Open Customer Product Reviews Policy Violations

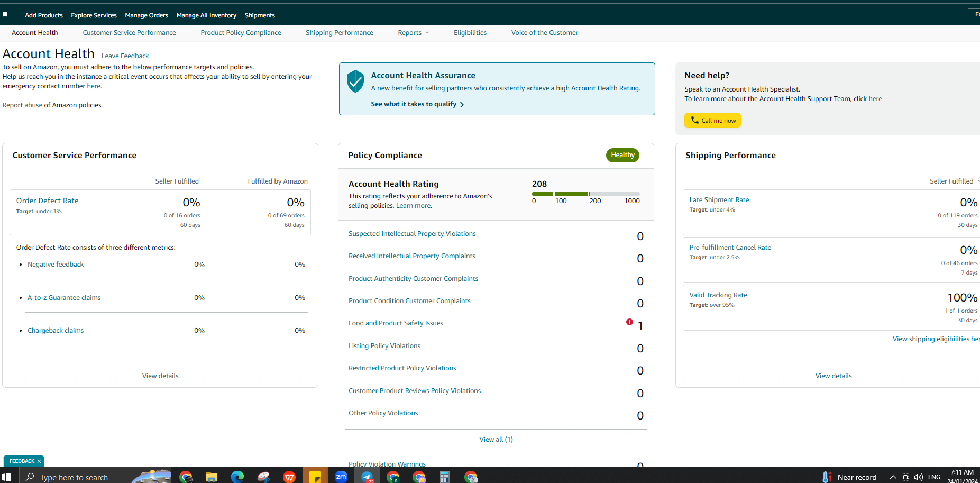(415, 391)
